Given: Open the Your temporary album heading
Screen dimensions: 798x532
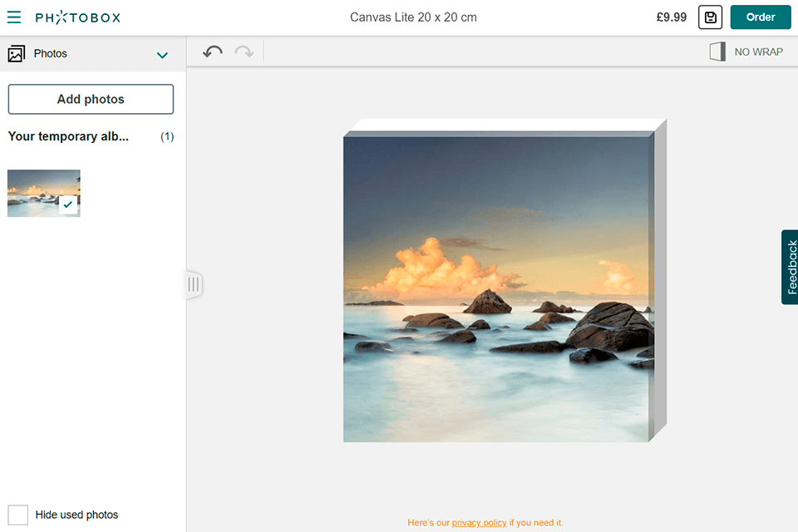Looking at the screenshot, I should [68, 136].
